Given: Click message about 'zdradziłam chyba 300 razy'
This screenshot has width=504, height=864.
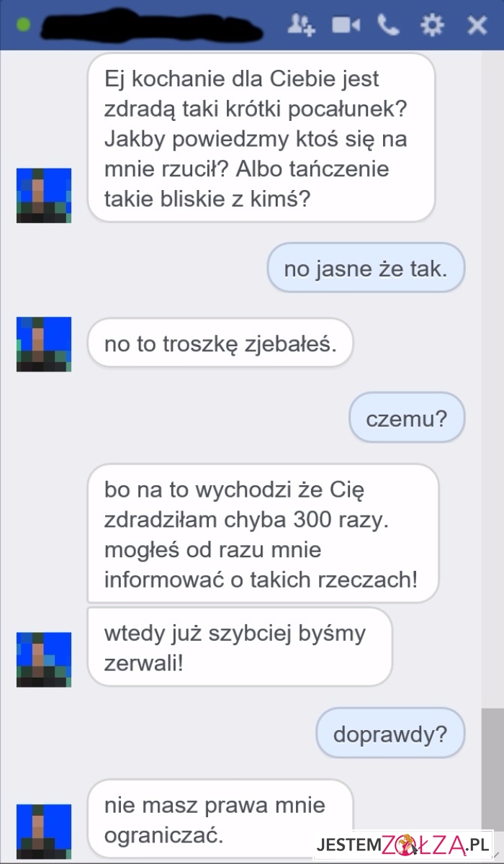Looking at the screenshot, I should click(263, 534).
